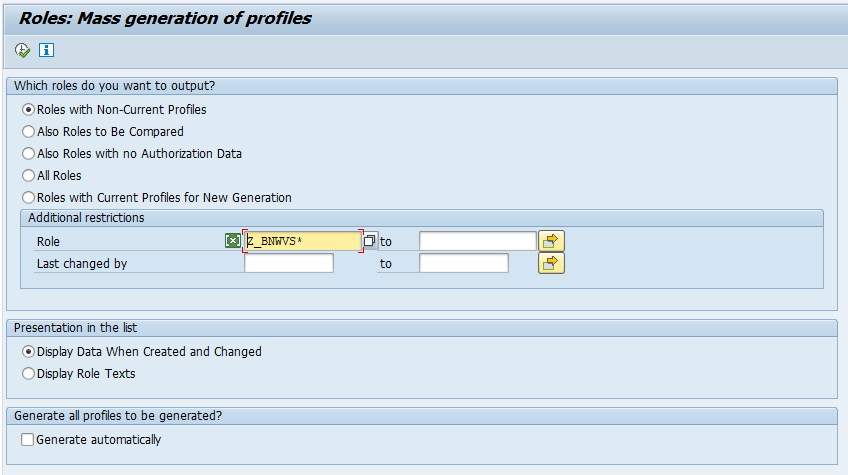Select Also Roles with no Authorization Data
Screen dimensions: 848x475
(x=28, y=154)
